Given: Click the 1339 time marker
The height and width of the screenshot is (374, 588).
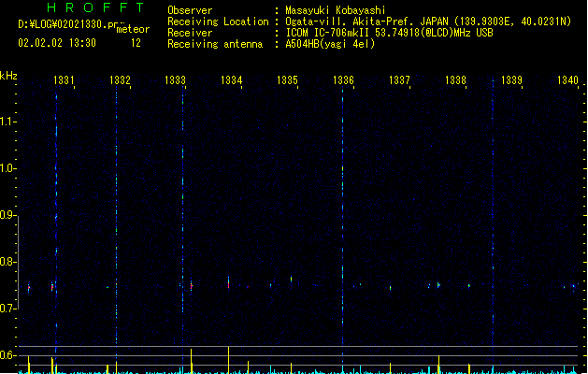Looking at the screenshot, I should 511,79.
